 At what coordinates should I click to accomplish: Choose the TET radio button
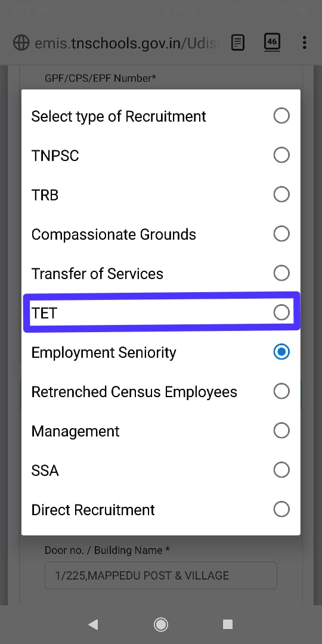point(281,312)
